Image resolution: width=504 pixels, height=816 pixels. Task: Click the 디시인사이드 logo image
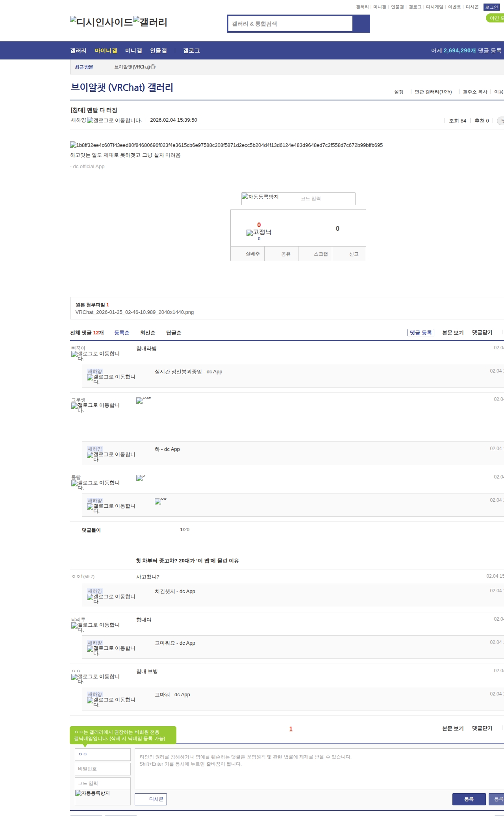pyautogui.click(x=102, y=22)
